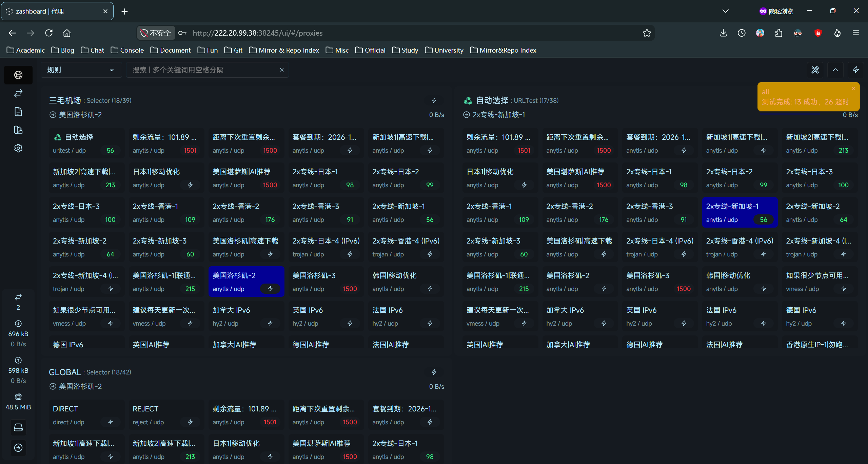Click the 美国洛杉矶-2 current-node label under GLOBAL
This screenshot has width=868, height=464.
click(x=80, y=386)
